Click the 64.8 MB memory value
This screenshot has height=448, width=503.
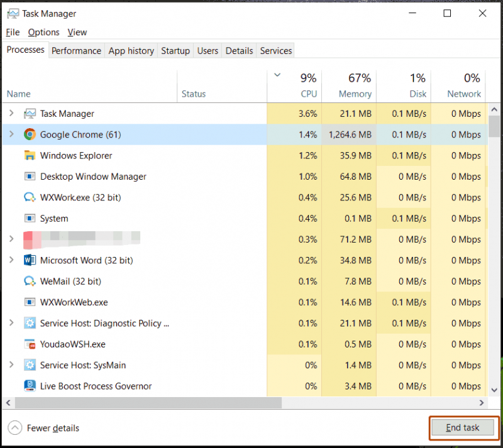(356, 177)
